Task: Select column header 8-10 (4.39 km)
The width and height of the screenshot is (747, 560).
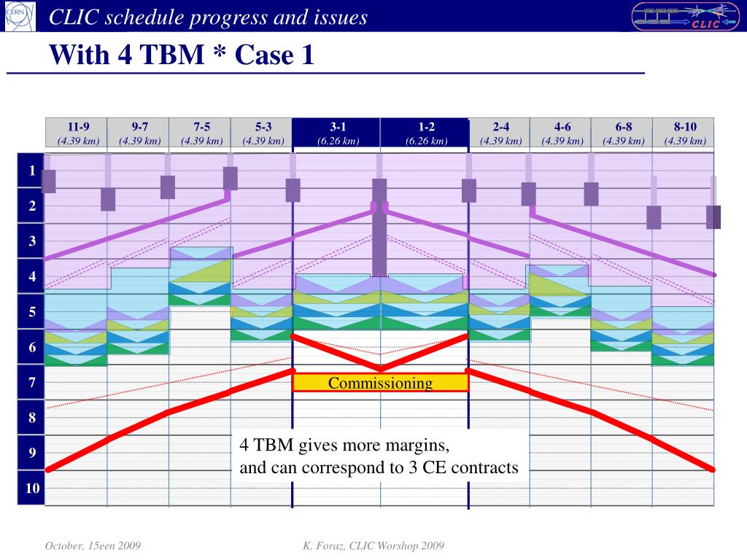Action: [684, 133]
